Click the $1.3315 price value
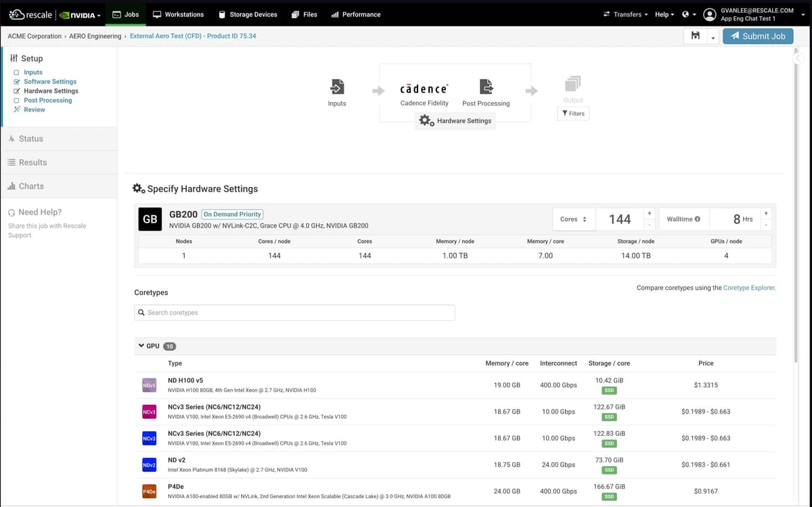This screenshot has width=812, height=507. pyautogui.click(x=706, y=385)
